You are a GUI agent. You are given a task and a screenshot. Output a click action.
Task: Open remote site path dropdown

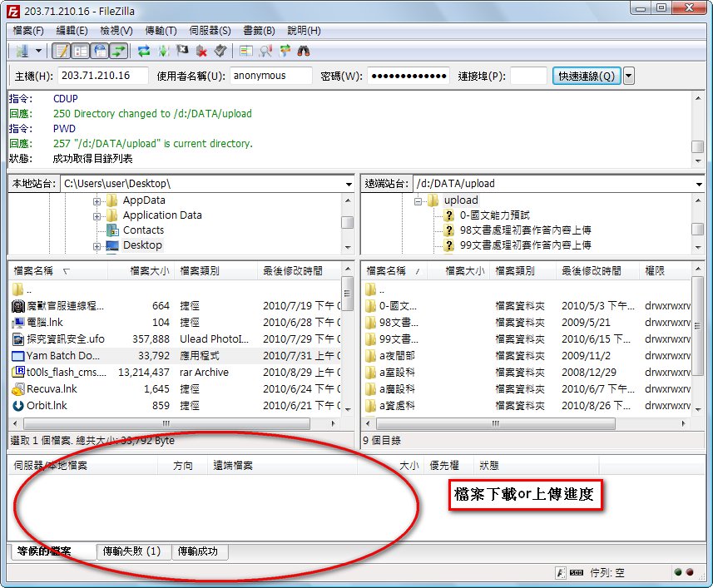[x=699, y=184]
